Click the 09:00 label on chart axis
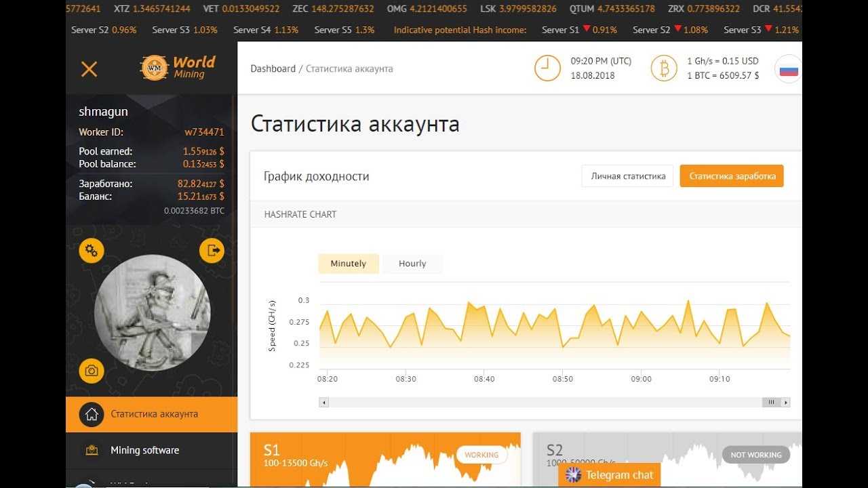This screenshot has height=488, width=868. [x=641, y=379]
